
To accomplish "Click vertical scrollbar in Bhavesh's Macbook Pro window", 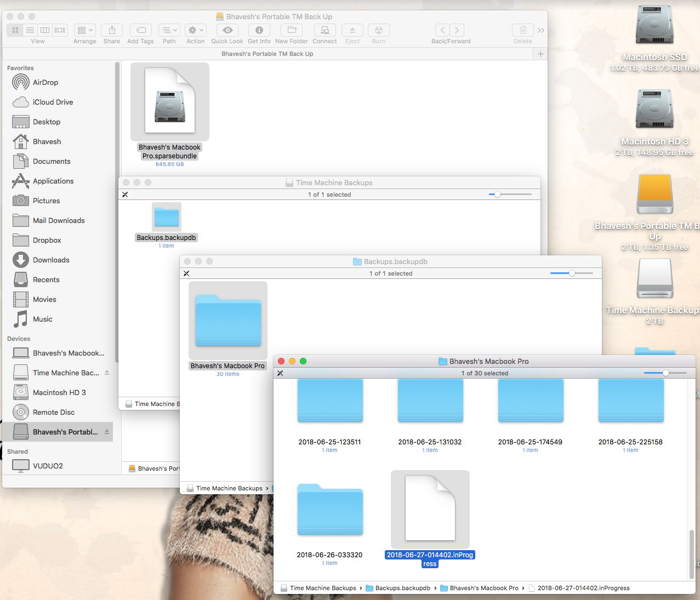I will tap(692, 554).
